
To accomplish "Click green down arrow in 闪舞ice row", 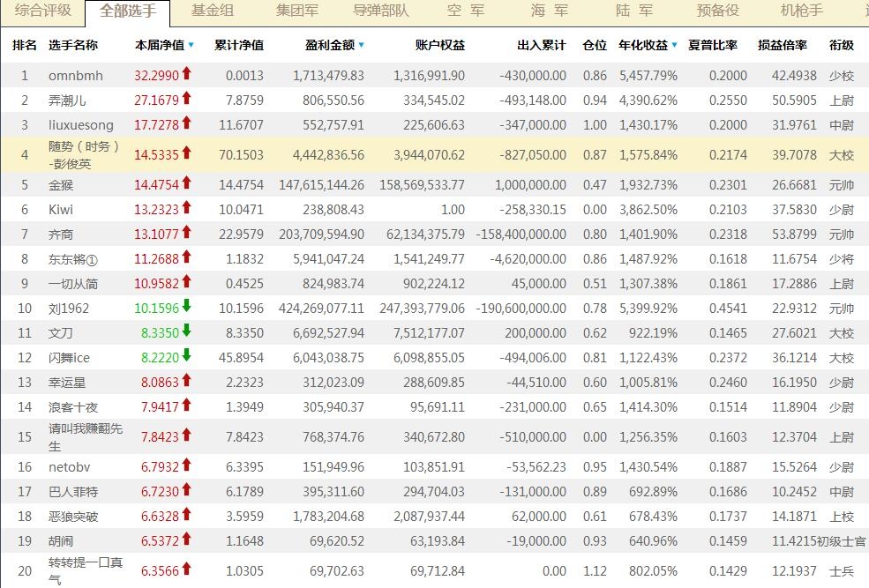I will tap(187, 357).
